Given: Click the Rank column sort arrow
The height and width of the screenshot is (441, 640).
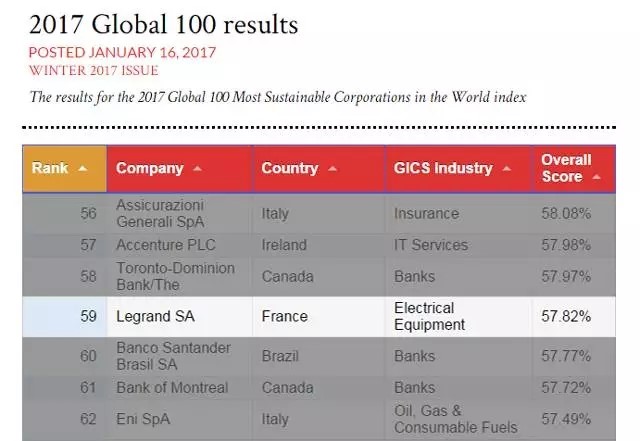Looking at the screenshot, I should point(82,168).
